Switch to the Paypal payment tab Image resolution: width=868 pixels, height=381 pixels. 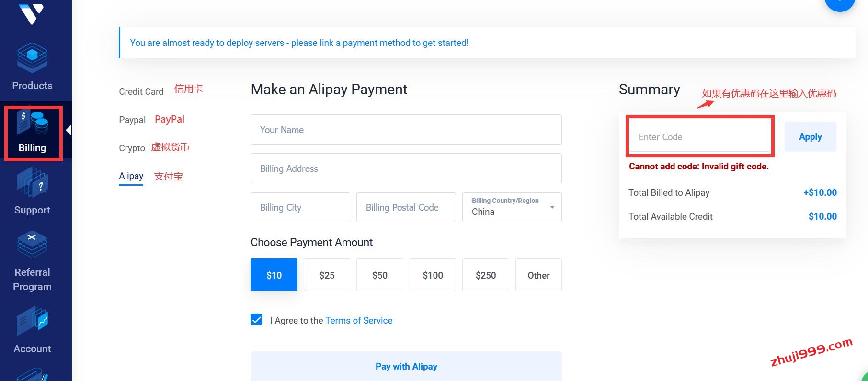coord(132,120)
